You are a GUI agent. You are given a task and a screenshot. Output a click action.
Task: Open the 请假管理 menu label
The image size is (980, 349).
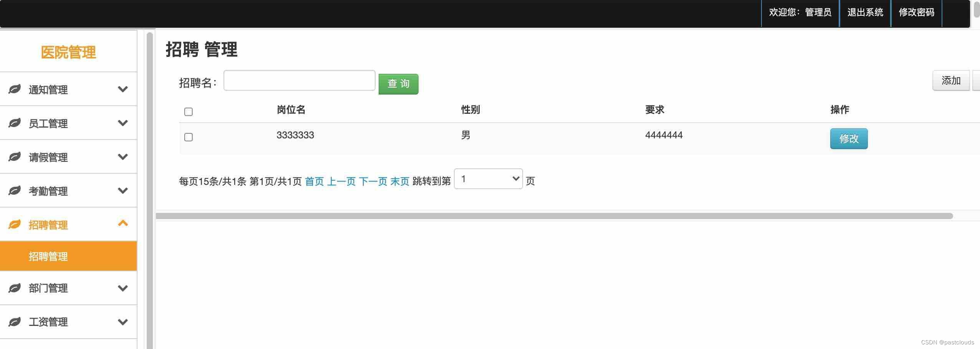click(48, 157)
